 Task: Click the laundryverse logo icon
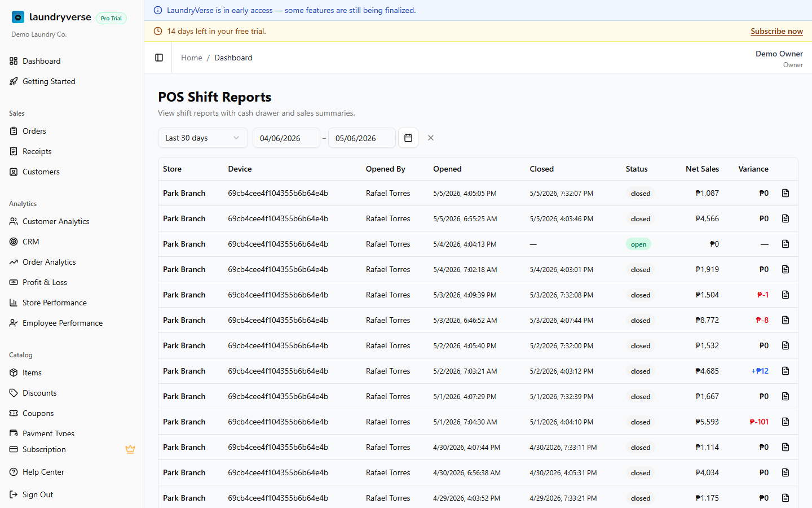pos(18,17)
